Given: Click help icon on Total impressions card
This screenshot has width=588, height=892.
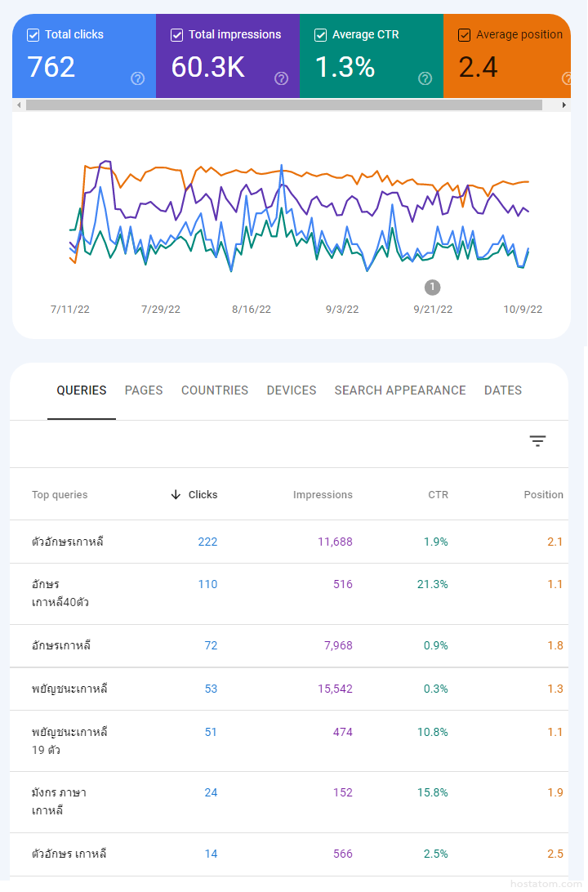Looking at the screenshot, I should [281, 78].
